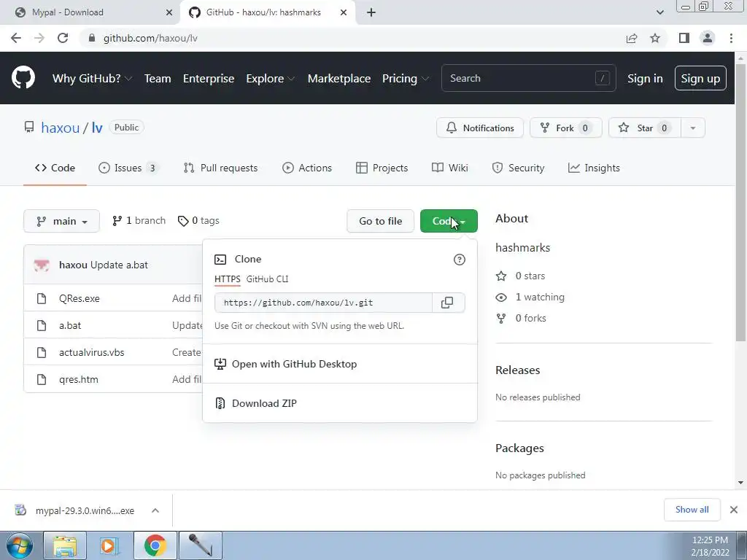Go back to previous page
This screenshot has width=747, height=560.
[16, 38]
